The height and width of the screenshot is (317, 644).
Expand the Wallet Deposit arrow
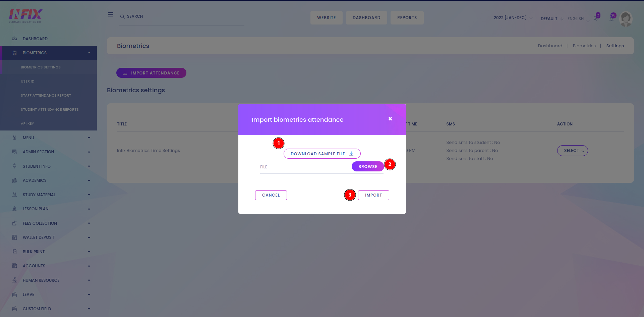(89, 237)
